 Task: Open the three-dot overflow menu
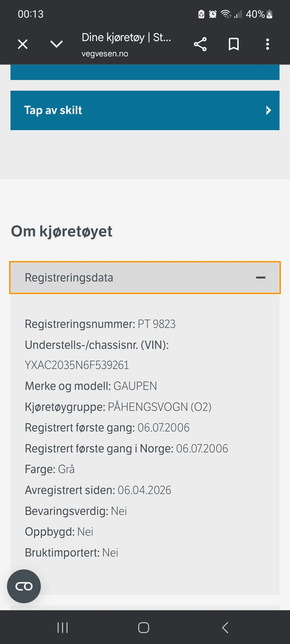click(x=267, y=44)
